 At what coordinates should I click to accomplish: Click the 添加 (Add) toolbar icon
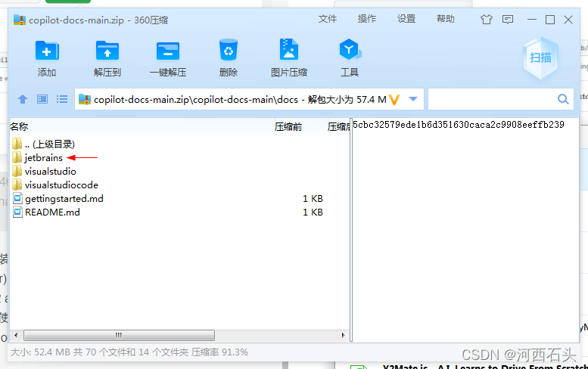click(x=47, y=51)
